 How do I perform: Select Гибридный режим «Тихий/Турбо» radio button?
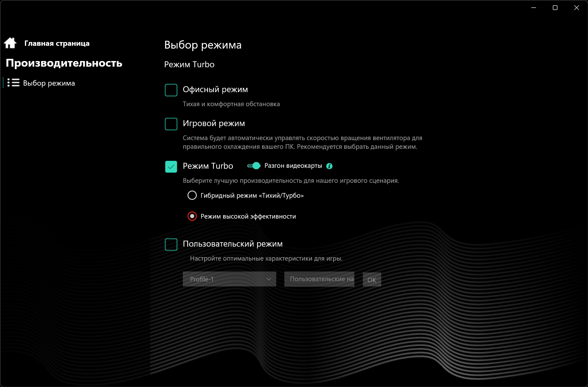tap(192, 195)
